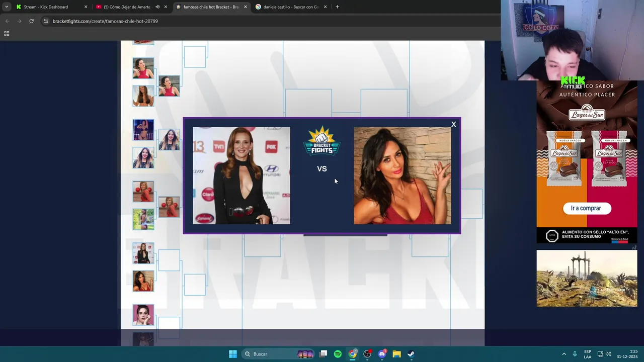
Task: Close the YouTube tab
Action: pos(166,7)
